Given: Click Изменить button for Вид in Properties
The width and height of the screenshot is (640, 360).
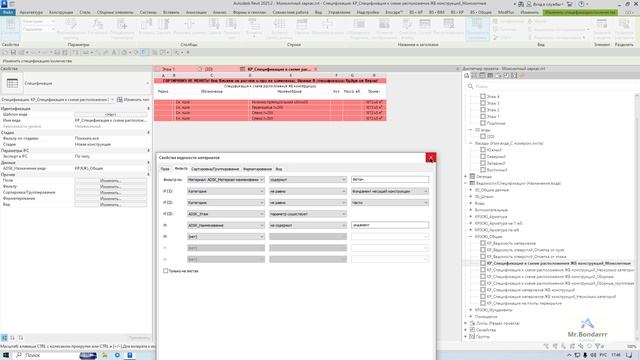Looking at the screenshot, I should [x=110, y=204].
